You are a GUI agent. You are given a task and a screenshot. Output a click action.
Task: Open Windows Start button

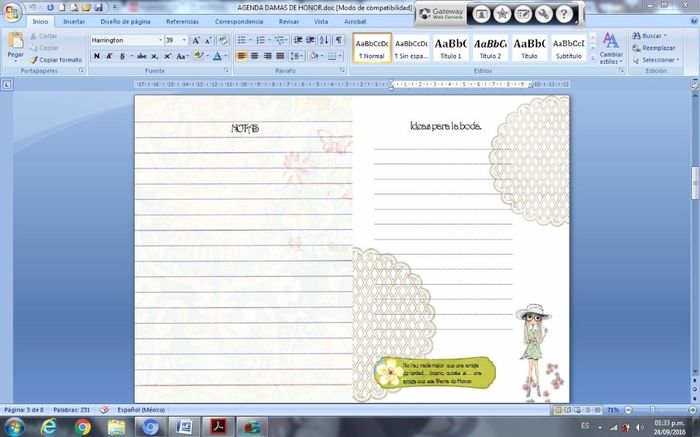coord(14,427)
